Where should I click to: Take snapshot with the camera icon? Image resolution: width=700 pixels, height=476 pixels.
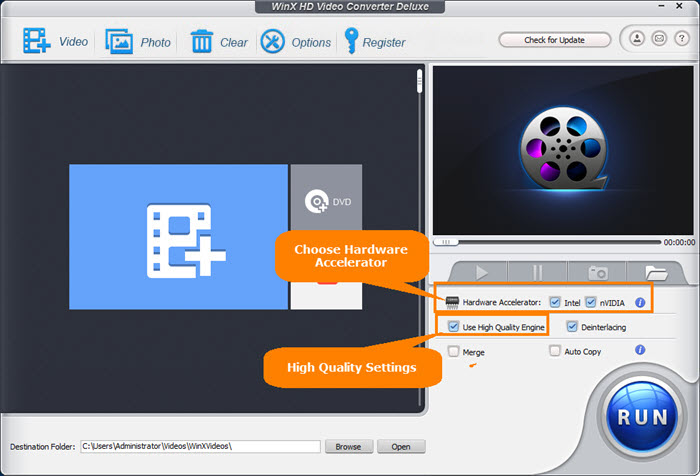597,272
